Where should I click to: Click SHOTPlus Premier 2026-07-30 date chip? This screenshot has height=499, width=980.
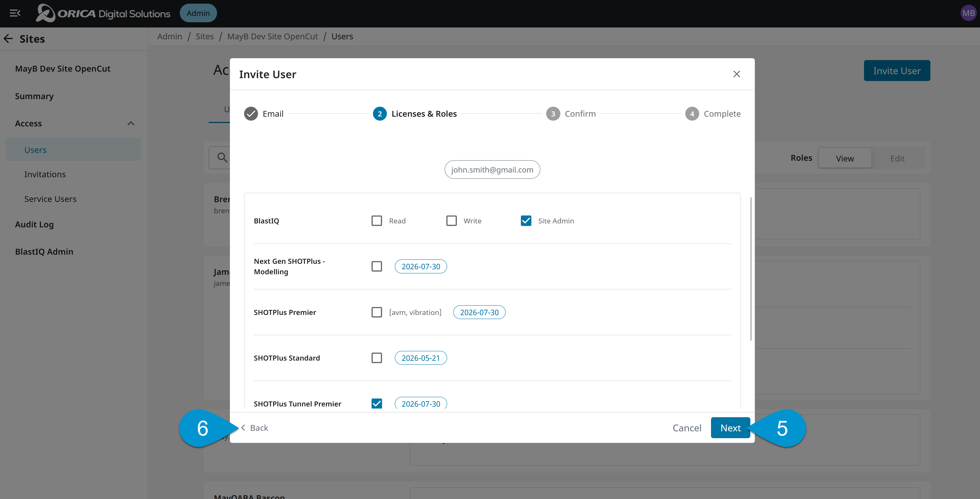tap(479, 312)
